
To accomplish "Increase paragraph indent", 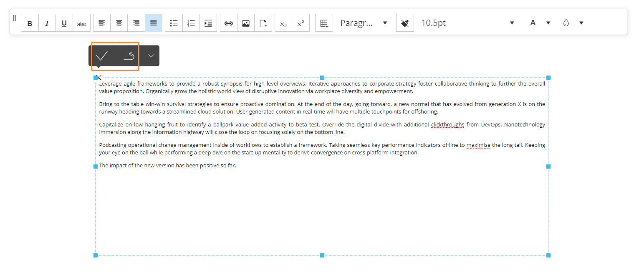I will 208,23.
